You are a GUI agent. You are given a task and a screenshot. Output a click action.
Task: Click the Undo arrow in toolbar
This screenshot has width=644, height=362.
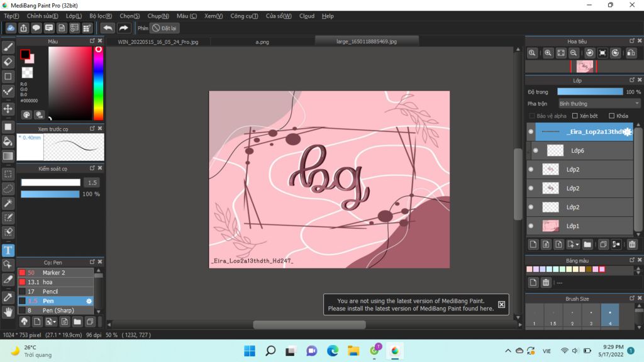click(x=108, y=28)
